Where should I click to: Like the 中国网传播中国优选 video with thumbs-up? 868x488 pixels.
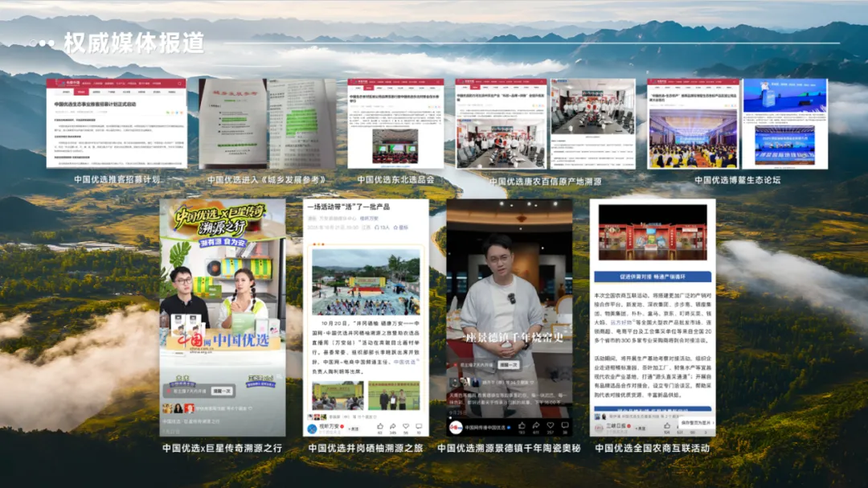point(522,425)
